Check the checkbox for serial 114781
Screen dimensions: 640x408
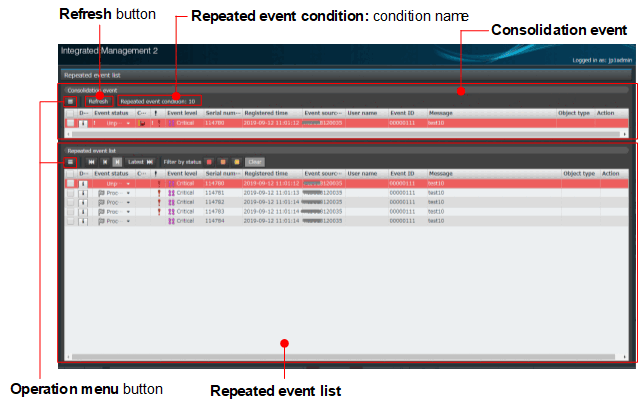[71, 193]
